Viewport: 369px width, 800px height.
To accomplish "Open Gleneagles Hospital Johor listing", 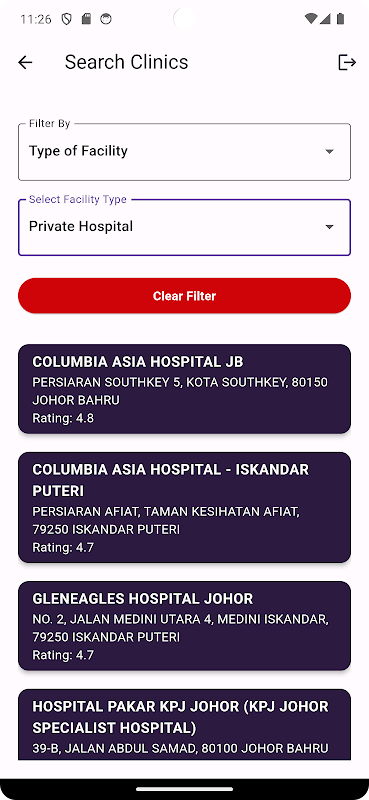I will point(184,626).
